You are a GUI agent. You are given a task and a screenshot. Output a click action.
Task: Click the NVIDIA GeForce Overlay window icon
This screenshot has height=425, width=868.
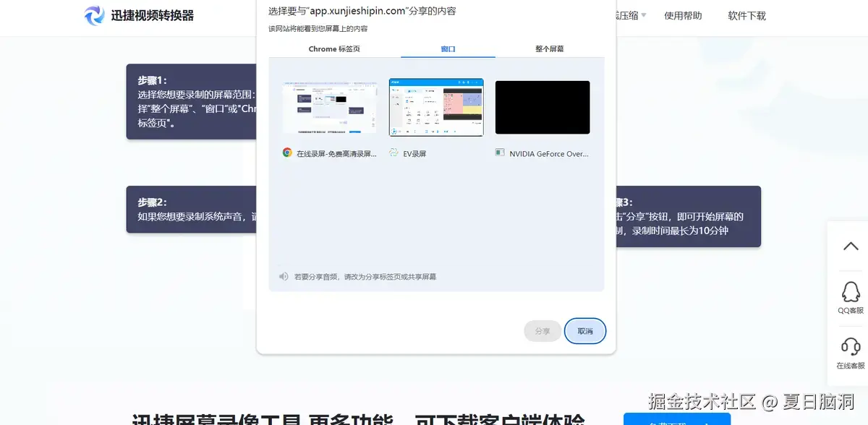pos(500,153)
